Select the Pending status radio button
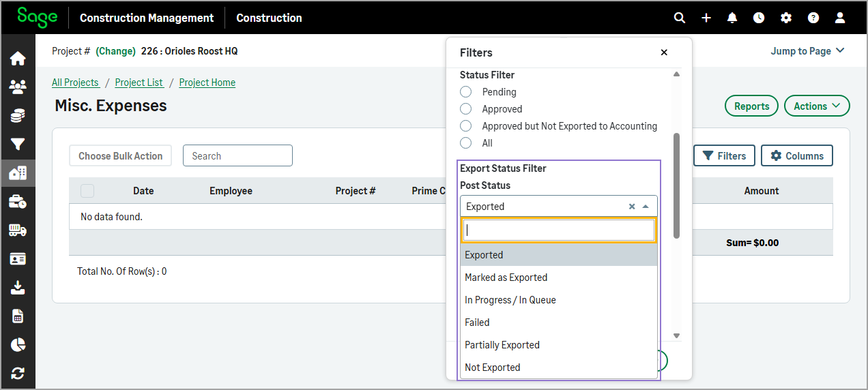Viewport: 868px width, 390px height. (x=466, y=92)
